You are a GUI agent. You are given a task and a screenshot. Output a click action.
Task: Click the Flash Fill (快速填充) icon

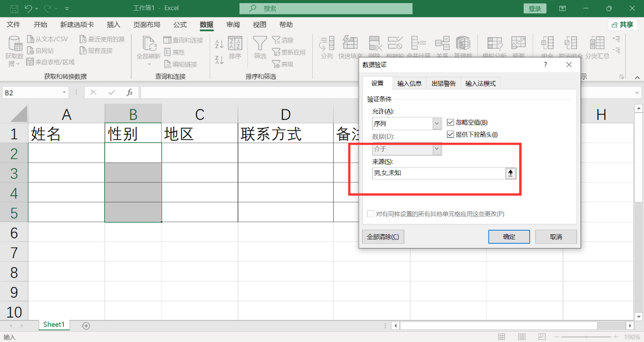point(350,44)
